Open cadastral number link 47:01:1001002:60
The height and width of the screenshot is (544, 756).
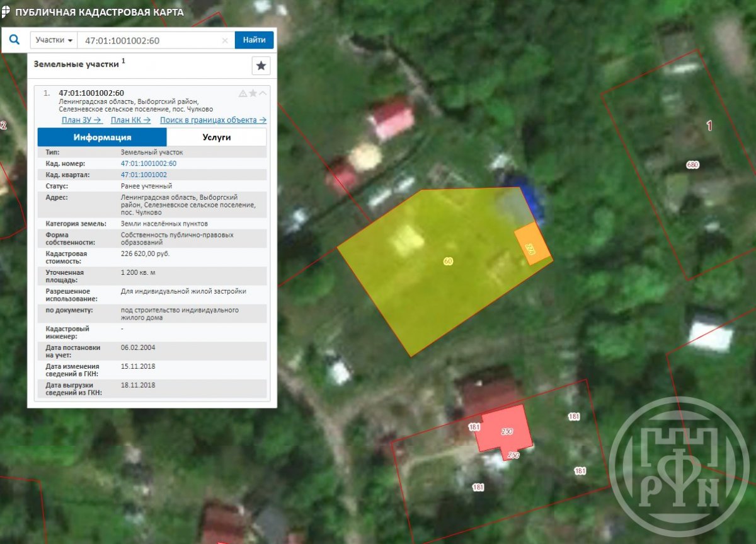click(x=149, y=163)
